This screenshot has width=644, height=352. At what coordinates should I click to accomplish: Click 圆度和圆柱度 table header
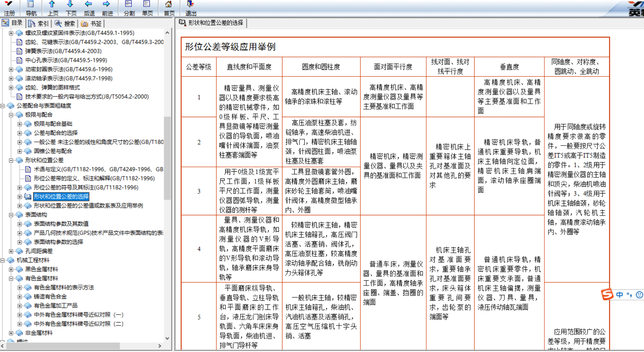[x=321, y=67]
